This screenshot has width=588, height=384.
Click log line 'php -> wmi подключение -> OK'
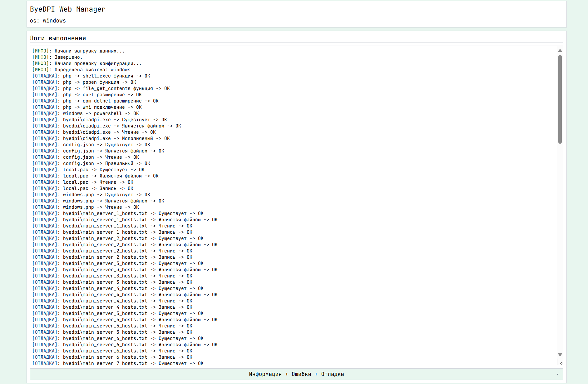87,107
